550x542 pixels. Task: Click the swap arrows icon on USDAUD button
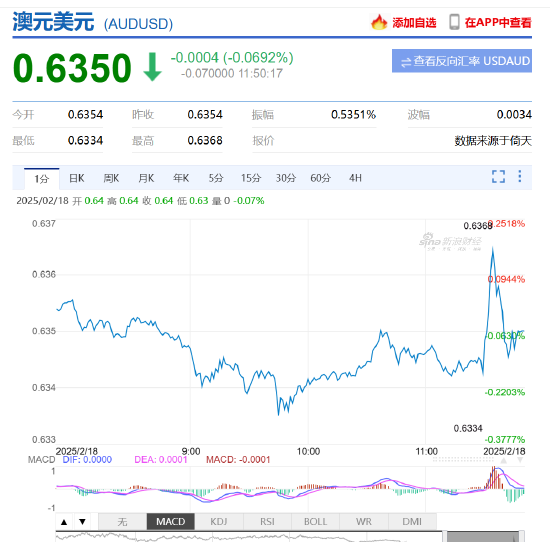tap(406, 62)
